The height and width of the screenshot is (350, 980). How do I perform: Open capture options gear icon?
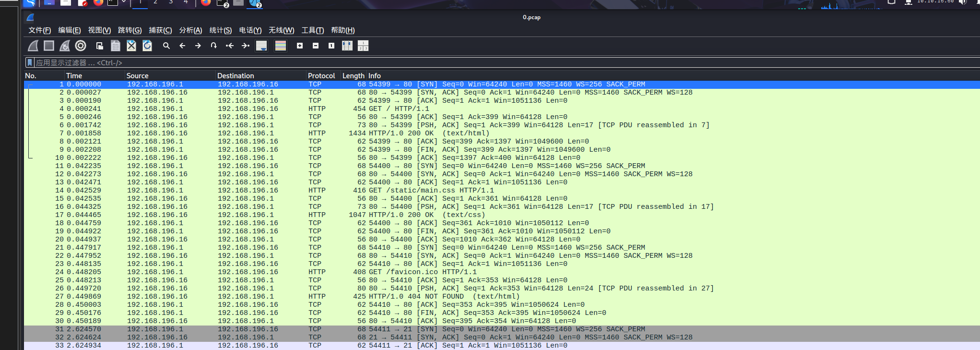pyautogui.click(x=81, y=46)
